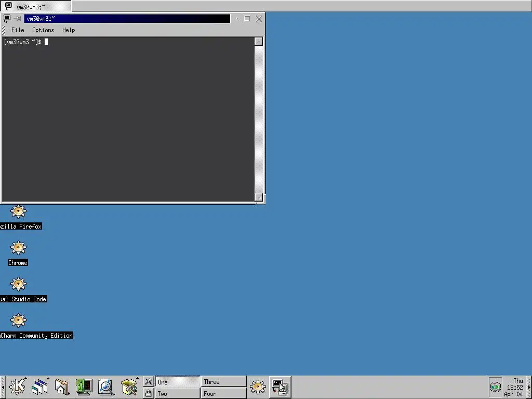Toggle the sticky pin in terminal titlebar
532x399 pixels.
17,18
